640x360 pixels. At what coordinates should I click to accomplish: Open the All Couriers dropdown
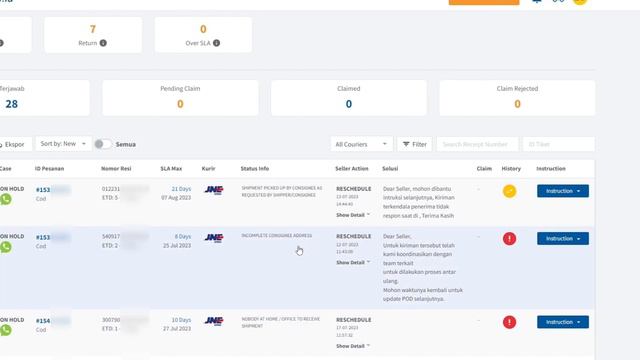pos(361,144)
